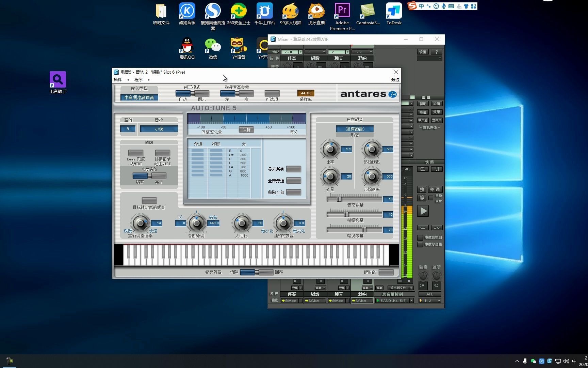Click the microphone icon in system tray

click(x=525, y=361)
